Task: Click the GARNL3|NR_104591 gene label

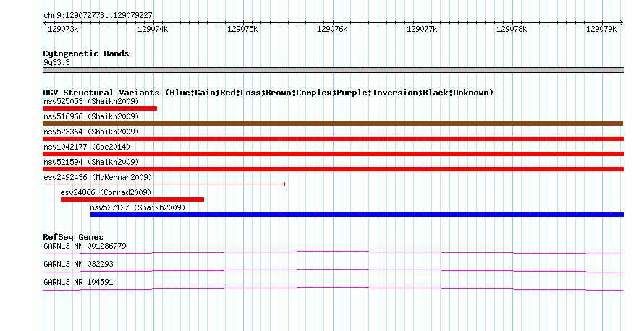Action: tap(78, 282)
